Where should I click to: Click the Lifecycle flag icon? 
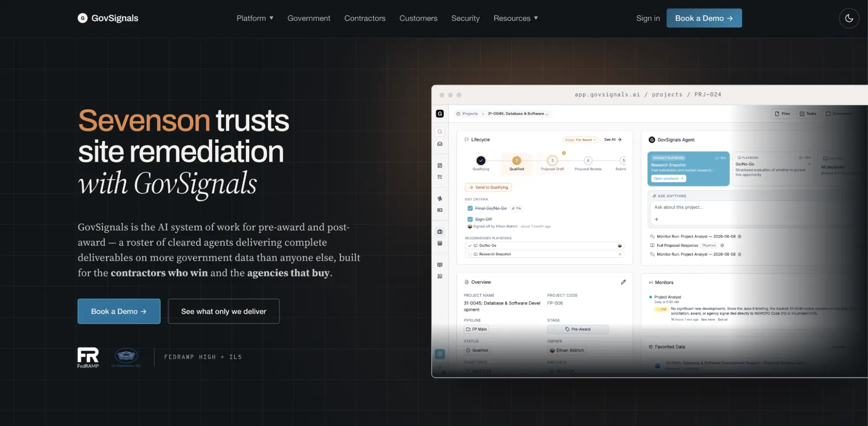click(467, 140)
